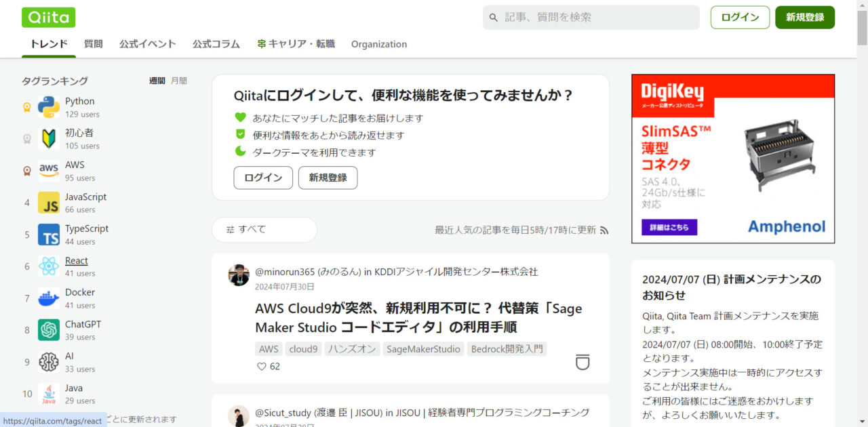868x427 pixels.
Task: Open the Docker tag via its whale icon
Action: click(48, 298)
